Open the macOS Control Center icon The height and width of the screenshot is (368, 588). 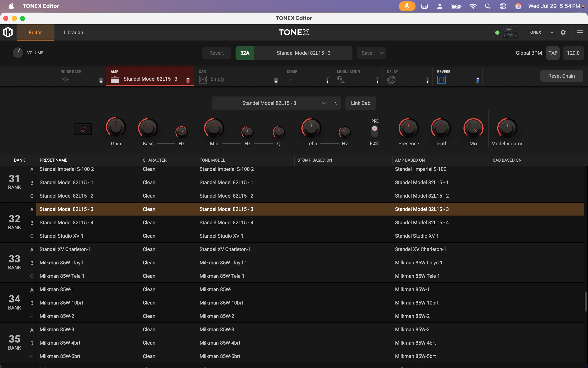(x=503, y=6)
